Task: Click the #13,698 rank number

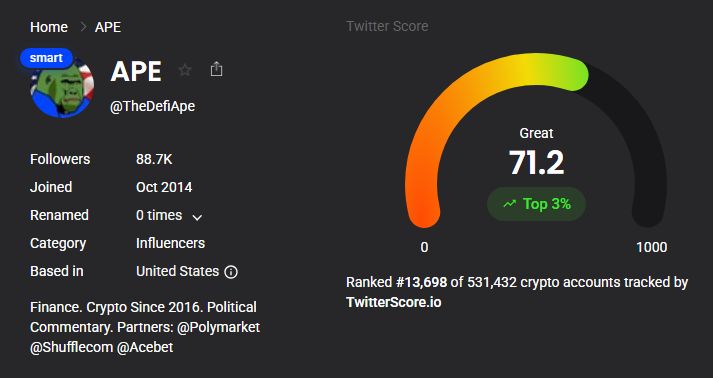Action: click(422, 282)
